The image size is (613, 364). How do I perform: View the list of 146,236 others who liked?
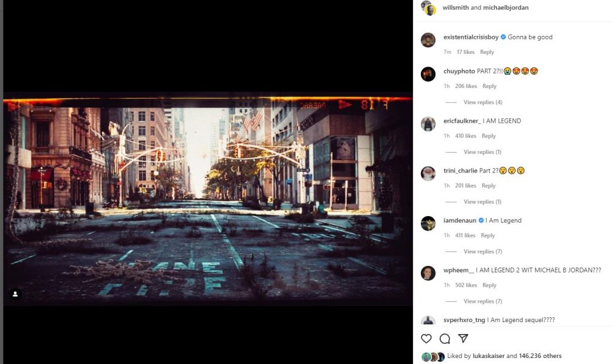point(541,356)
